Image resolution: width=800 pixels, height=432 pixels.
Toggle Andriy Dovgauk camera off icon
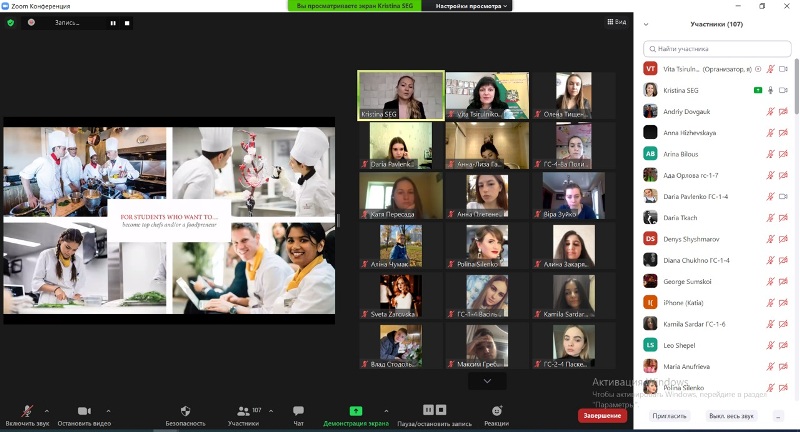coord(783,112)
